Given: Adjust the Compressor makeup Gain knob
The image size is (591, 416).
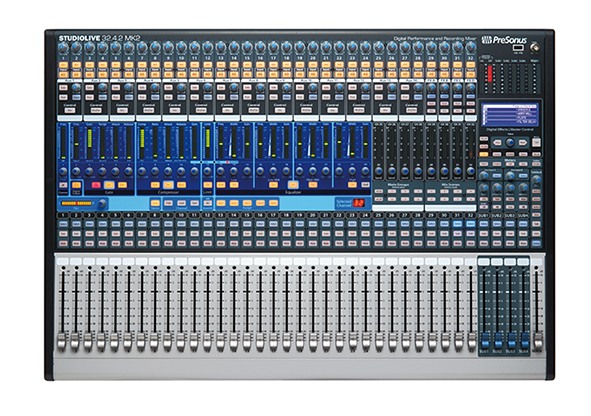Looking at the screenshot, I should 194,171.
